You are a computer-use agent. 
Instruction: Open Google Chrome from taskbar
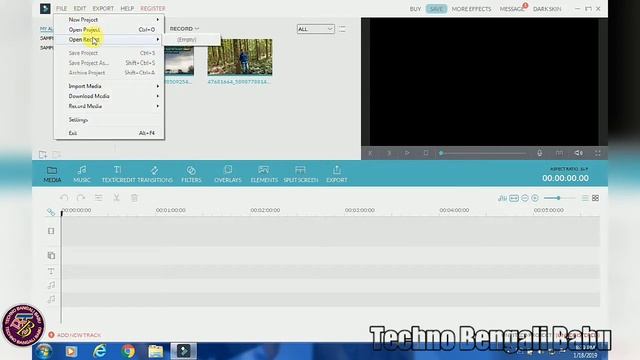pos(128,351)
